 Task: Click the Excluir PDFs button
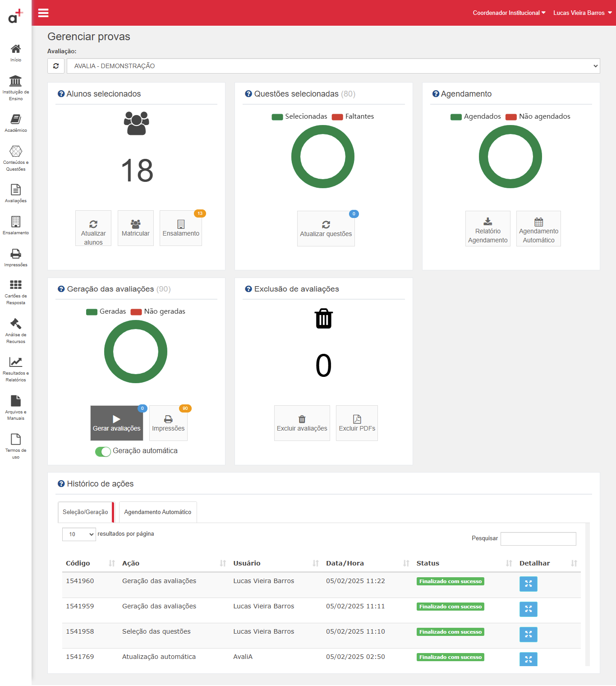point(357,423)
